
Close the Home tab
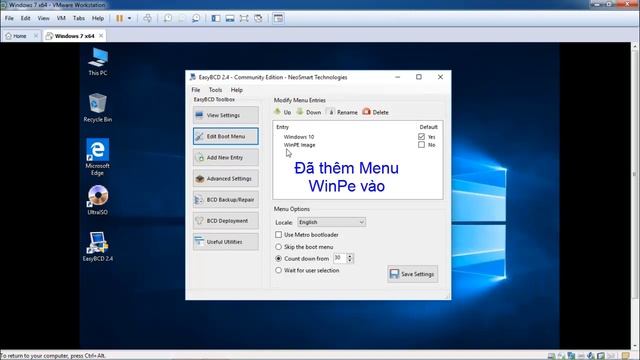pos(36,36)
